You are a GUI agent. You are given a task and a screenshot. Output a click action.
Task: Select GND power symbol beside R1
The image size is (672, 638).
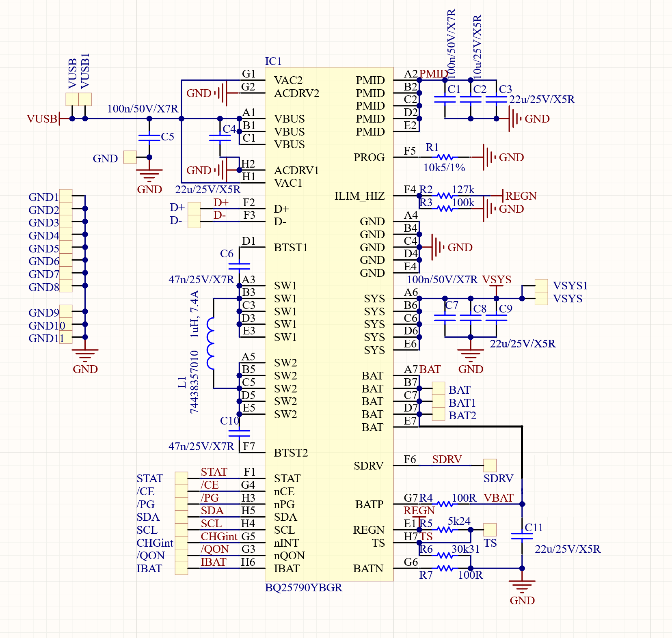(x=497, y=157)
